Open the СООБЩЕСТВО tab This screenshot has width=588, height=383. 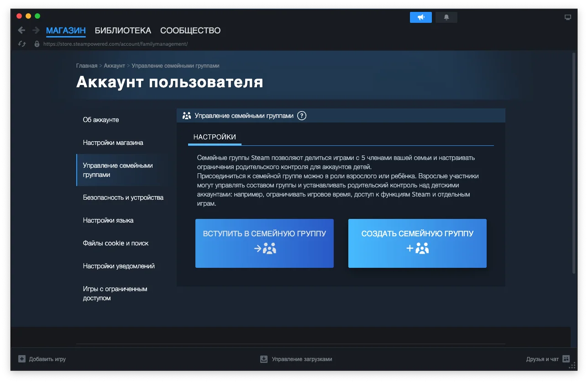coord(190,31)
